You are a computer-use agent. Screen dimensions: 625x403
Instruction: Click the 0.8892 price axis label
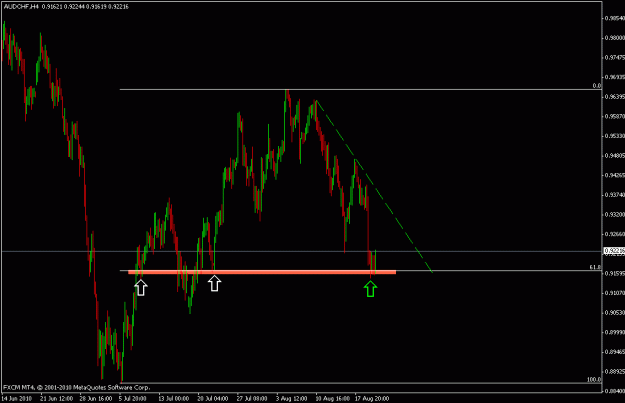pyautogui.click(x=615, y=372)
